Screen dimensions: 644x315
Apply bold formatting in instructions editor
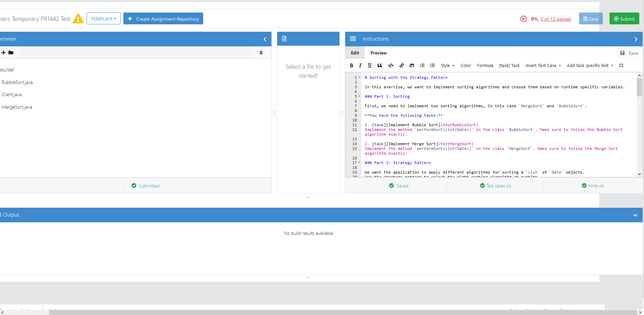coord(352,66)
